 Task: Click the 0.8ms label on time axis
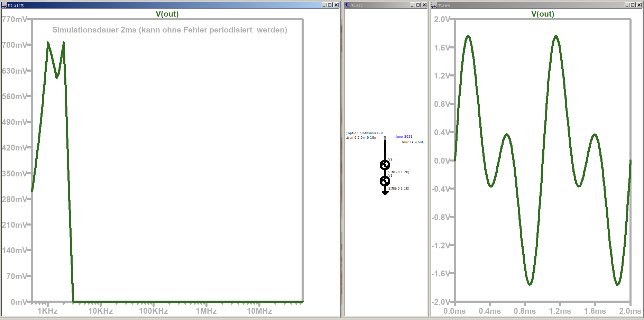point(524,311)
